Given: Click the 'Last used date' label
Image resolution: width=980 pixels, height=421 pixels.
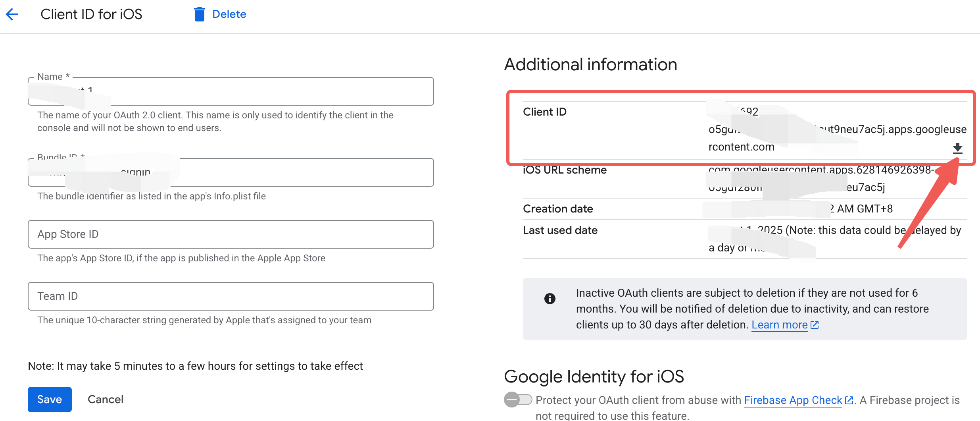Looking at the screenshot, I should coord(560,230).
